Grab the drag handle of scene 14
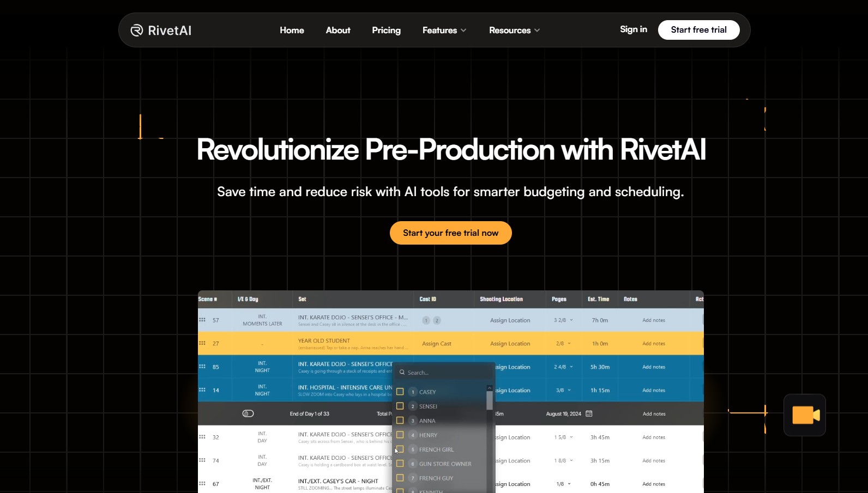The height and width of the screenshot is (493, 868). point(202,390)
